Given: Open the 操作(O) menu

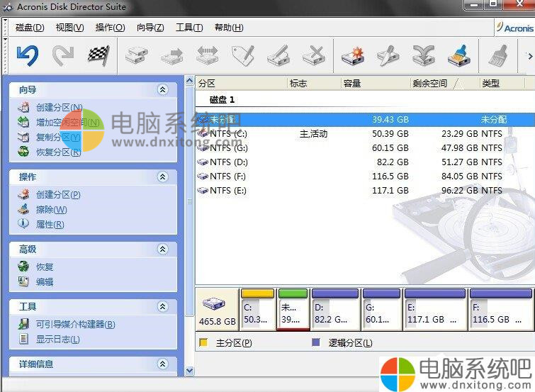Looking at the screenshot, I should pyautogui.click(x=111, y=28).
